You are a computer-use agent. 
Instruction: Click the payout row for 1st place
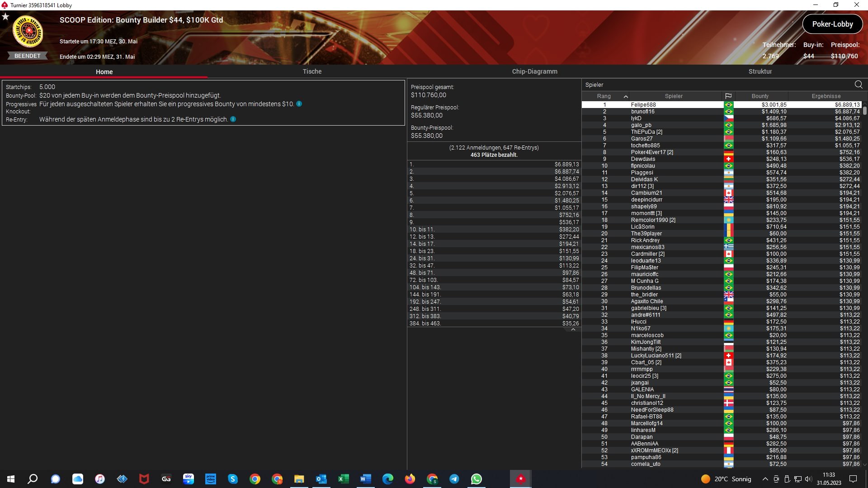[494, 164]
